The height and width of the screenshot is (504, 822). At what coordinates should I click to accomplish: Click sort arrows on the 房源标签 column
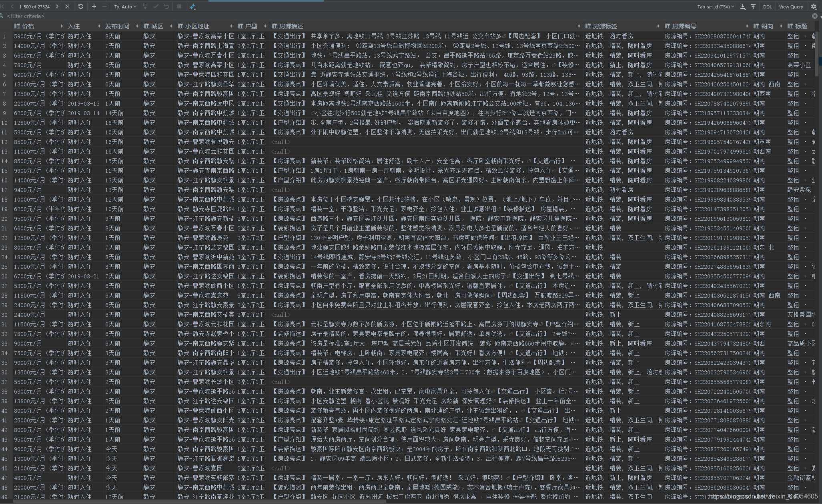coord(658,26)
